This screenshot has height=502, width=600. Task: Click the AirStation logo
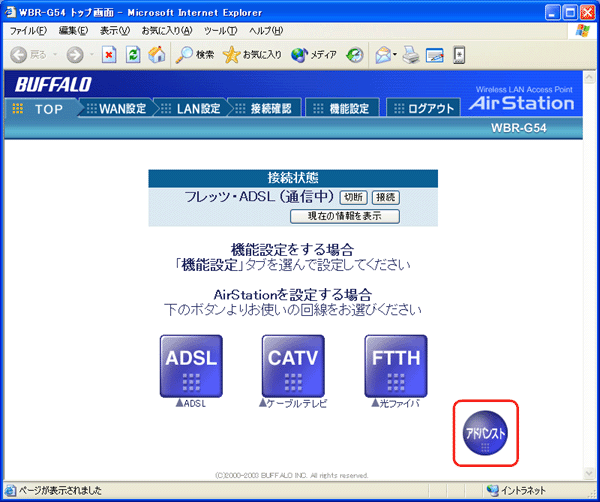[x=521, y=103]
